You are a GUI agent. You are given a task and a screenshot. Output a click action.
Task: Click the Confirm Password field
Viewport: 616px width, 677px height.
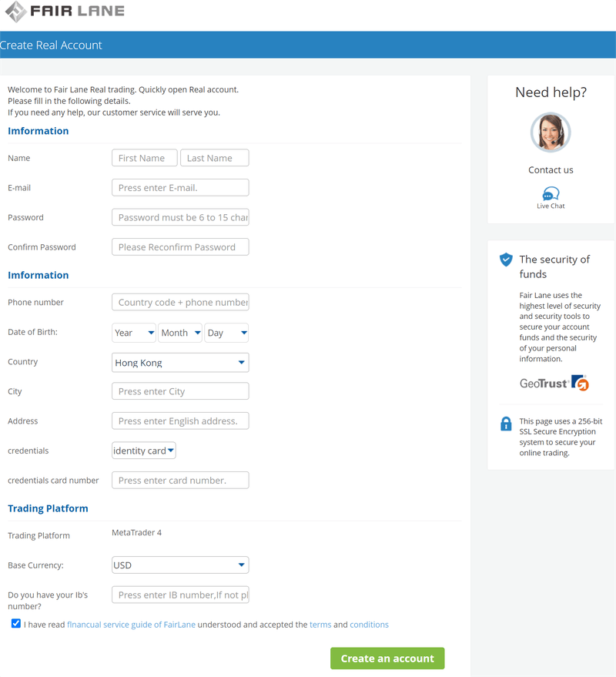click(x=180, y=247)
